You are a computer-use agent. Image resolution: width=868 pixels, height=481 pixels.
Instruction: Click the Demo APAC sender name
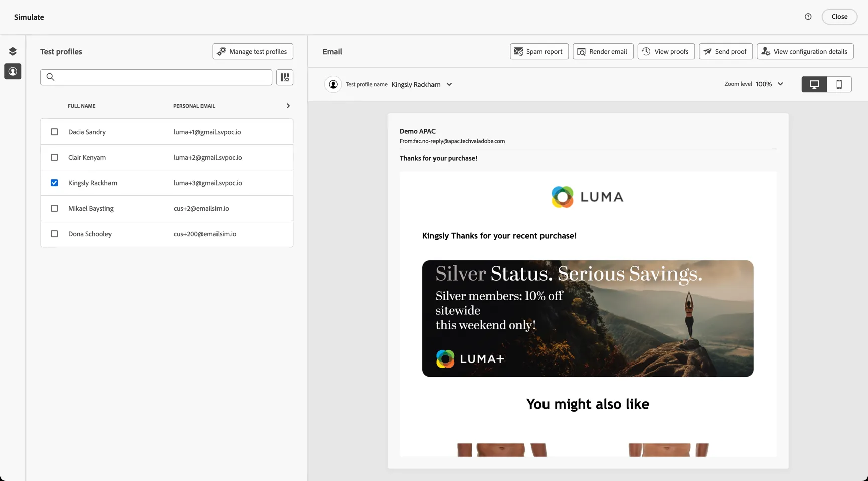click(417, 131)
